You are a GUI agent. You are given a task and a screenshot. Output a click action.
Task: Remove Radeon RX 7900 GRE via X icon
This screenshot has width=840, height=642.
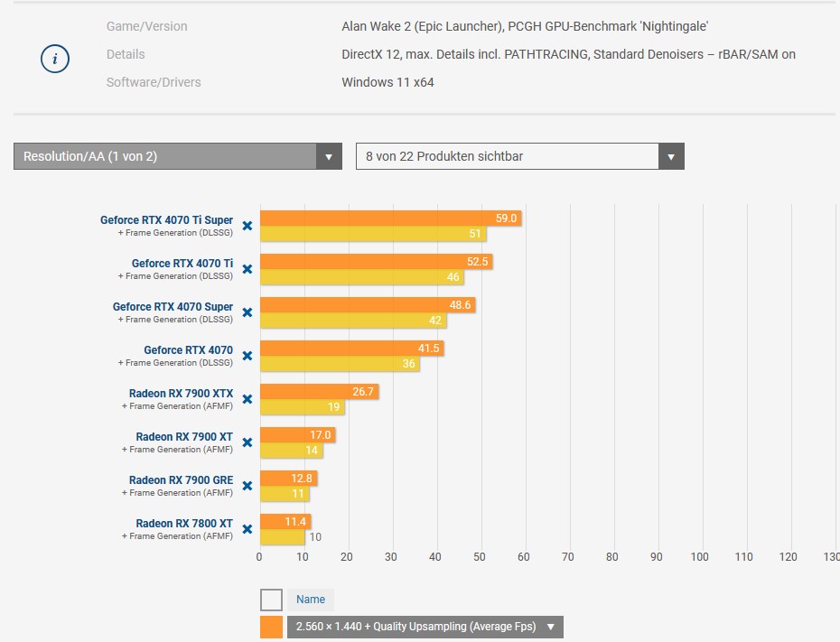click(x=247, y=486)
